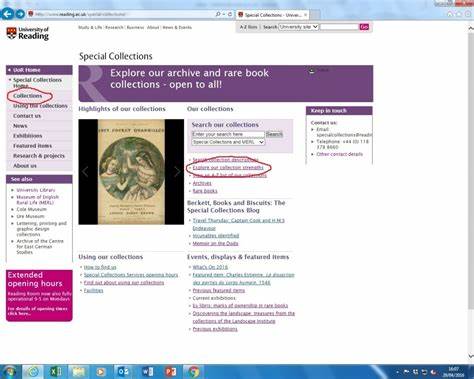
Task: Open the How to find us link
Action: click(100, 267)
